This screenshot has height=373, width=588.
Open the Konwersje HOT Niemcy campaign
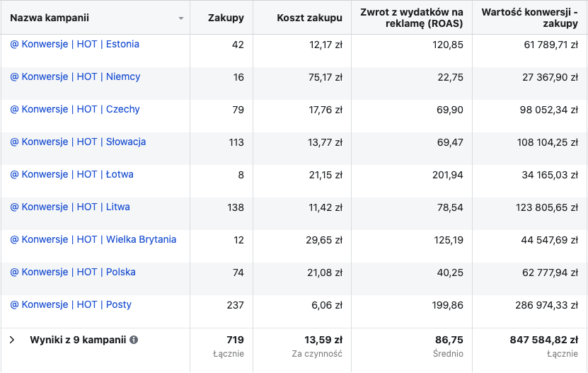pos(75,76)
